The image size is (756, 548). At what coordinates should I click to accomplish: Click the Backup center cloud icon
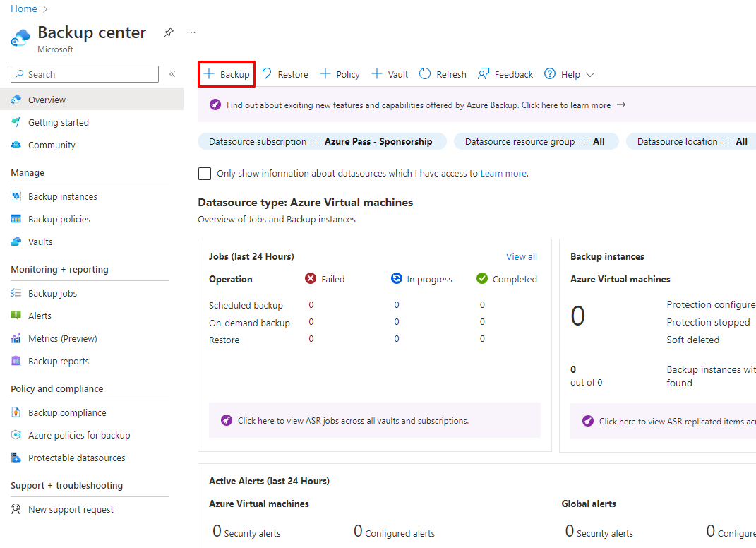tap(20, 39)
